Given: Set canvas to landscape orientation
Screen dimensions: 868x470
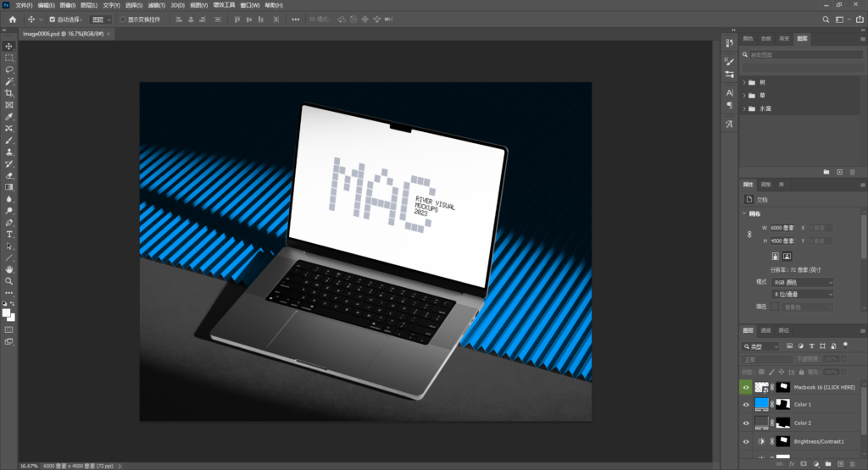Looking at the screenshot, I should pyautogui.click(x=787, y=256).
